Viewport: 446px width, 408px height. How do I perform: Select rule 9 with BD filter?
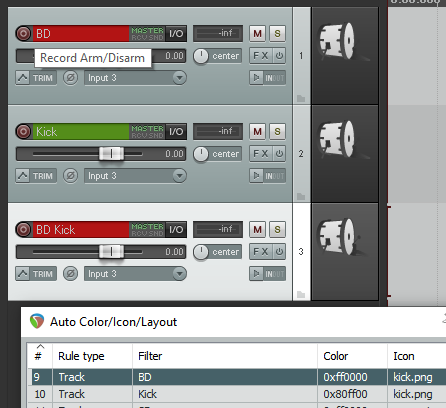click(237, 377)
